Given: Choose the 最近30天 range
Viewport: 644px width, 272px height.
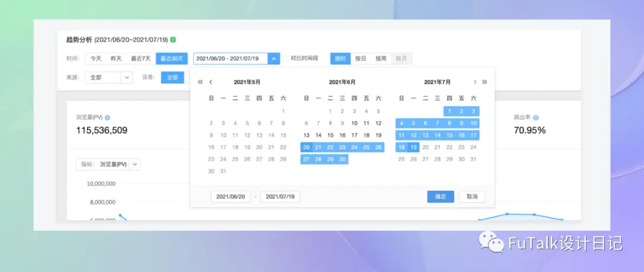Looking at the screenshot, I should [172, 58].
